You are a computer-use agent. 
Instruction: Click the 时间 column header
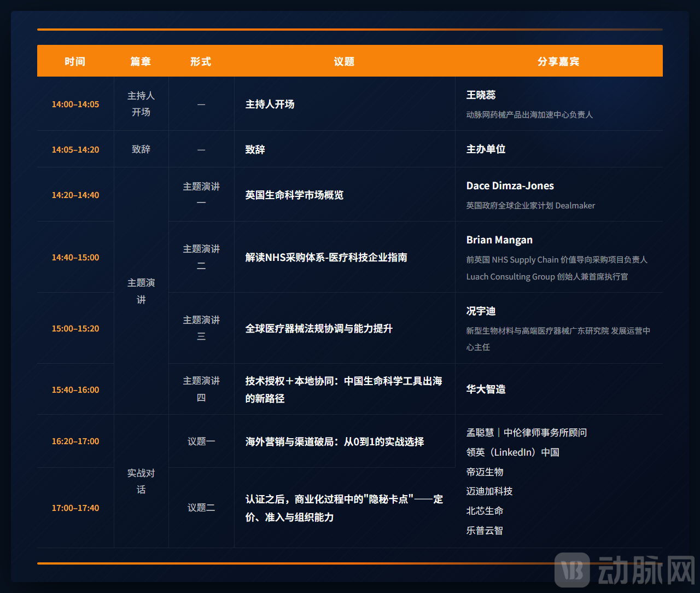pyautogui.click(x=75, y=61)
